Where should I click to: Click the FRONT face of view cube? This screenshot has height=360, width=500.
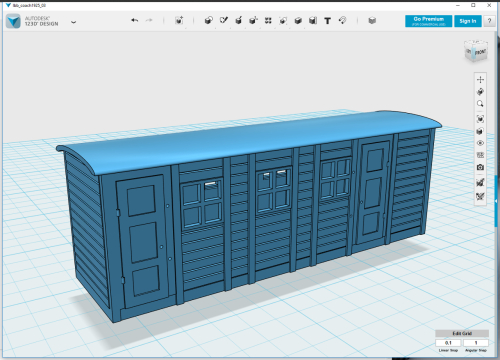point(480,52)
